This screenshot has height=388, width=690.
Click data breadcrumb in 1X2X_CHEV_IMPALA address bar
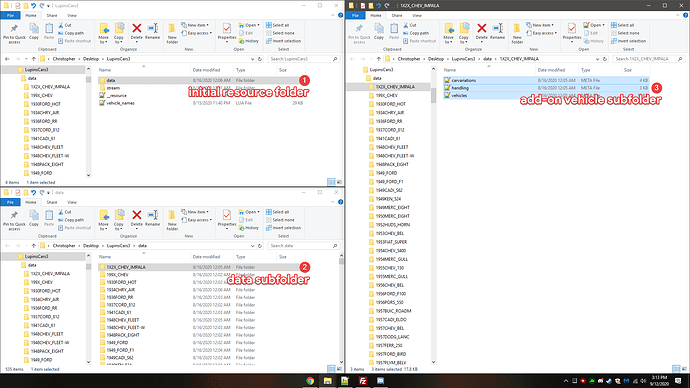coord(487,59)
